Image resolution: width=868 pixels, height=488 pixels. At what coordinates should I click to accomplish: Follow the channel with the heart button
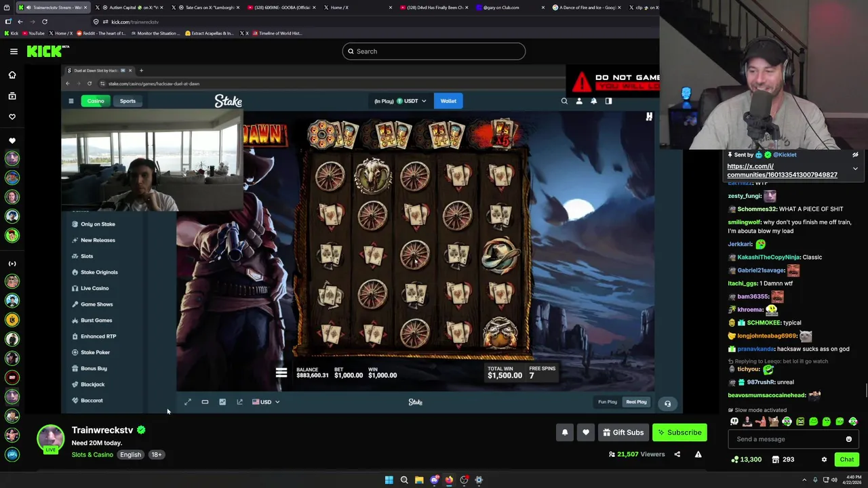(586, 432)
